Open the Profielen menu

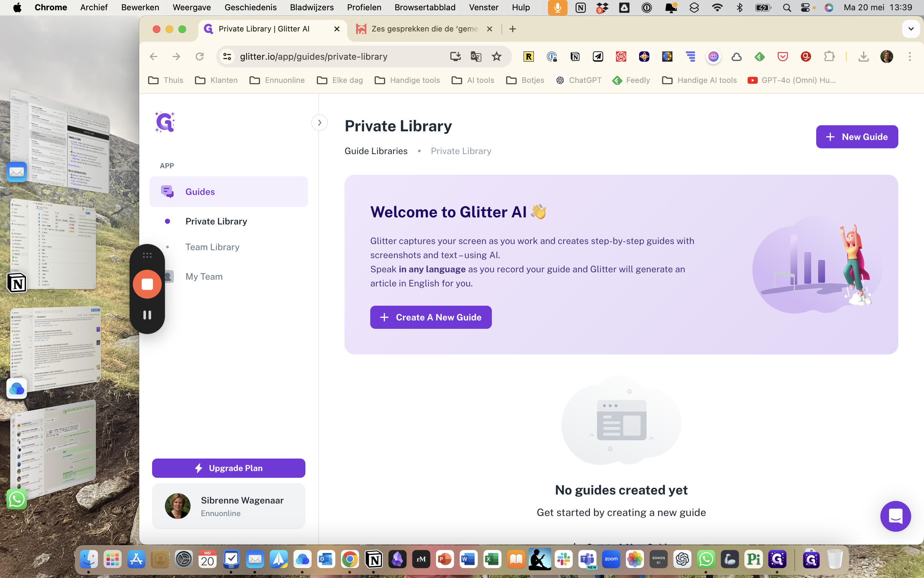coord(364,7)
